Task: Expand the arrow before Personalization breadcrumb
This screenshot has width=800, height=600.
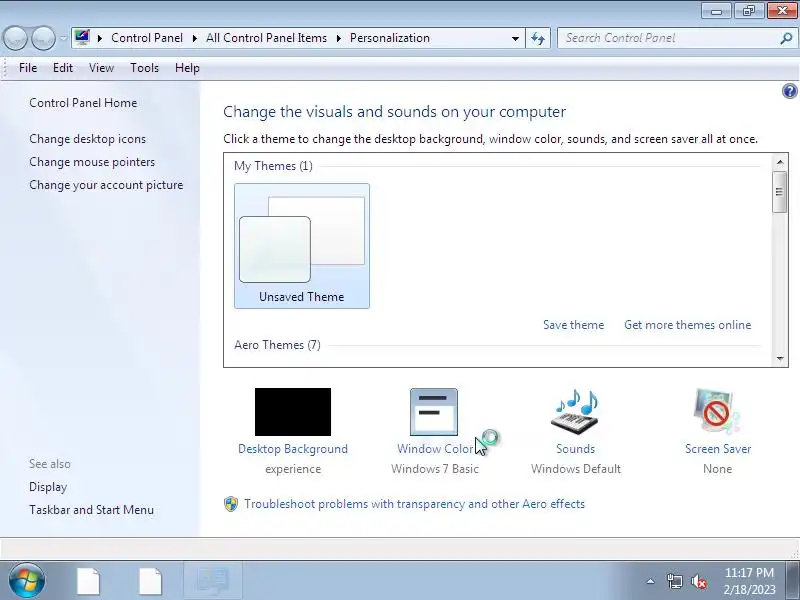Action: coord(339,38)
